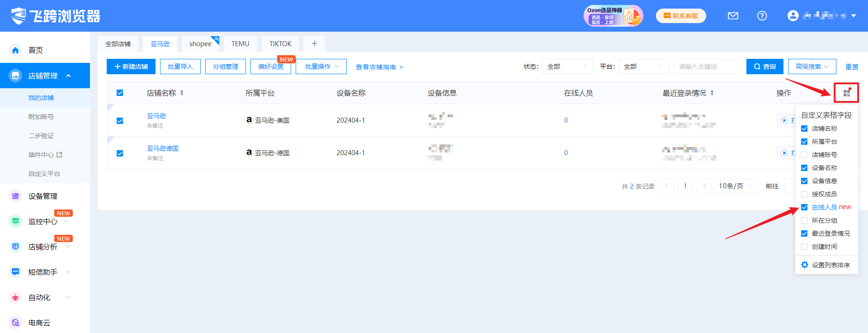Expand the 批量操作 dropdown menu
868x333 pixels.
click(321, 67)
